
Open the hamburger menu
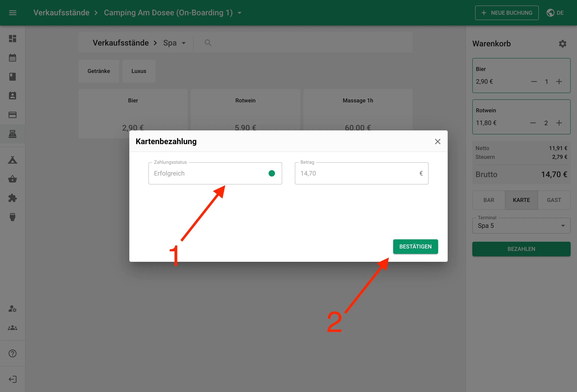click(13, 13)
